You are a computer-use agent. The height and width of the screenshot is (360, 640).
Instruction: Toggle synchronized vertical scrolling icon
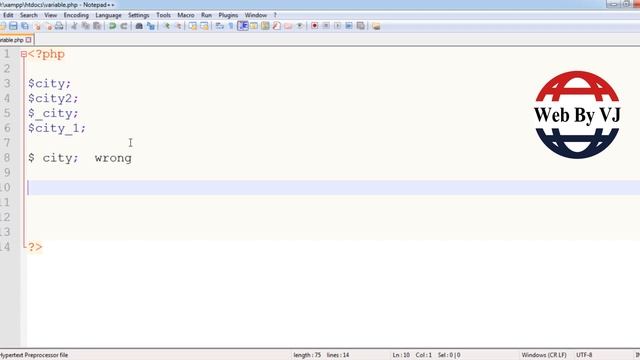[x=193, y=26]
